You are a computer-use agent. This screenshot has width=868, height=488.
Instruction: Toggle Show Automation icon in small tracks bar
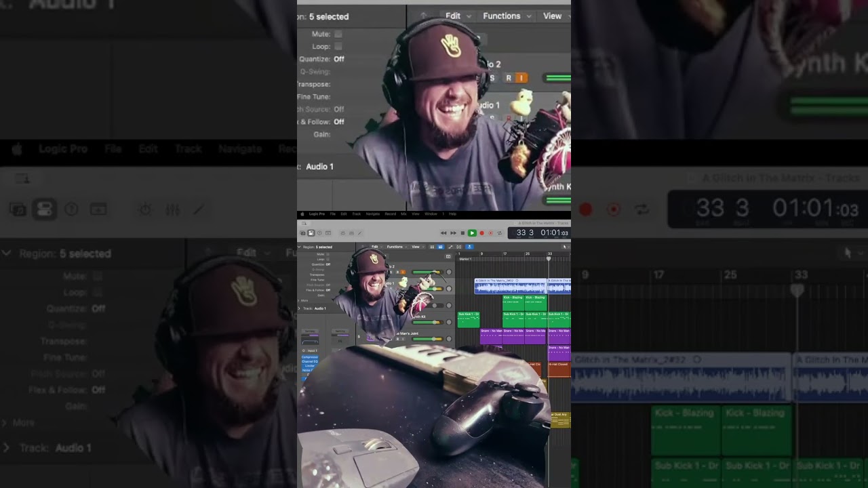pos(450,247)
